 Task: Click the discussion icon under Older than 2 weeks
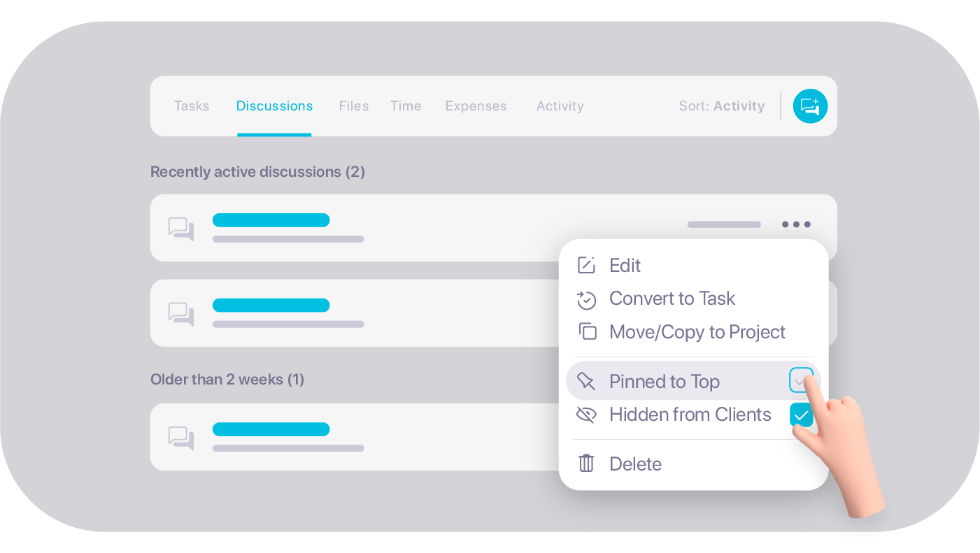[x=180, y=438]
